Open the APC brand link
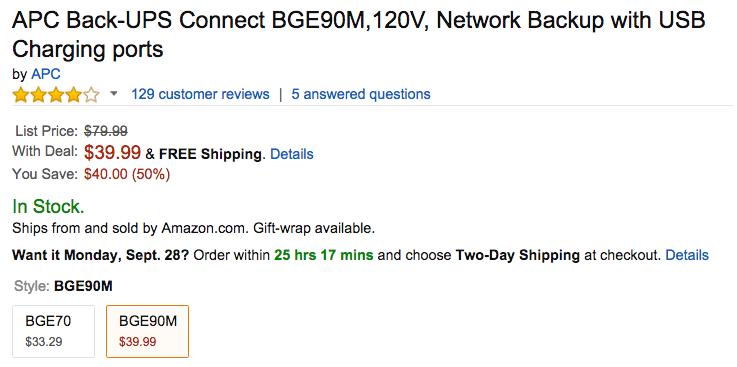This screenshot has height=367, width=737. [46, 74]
